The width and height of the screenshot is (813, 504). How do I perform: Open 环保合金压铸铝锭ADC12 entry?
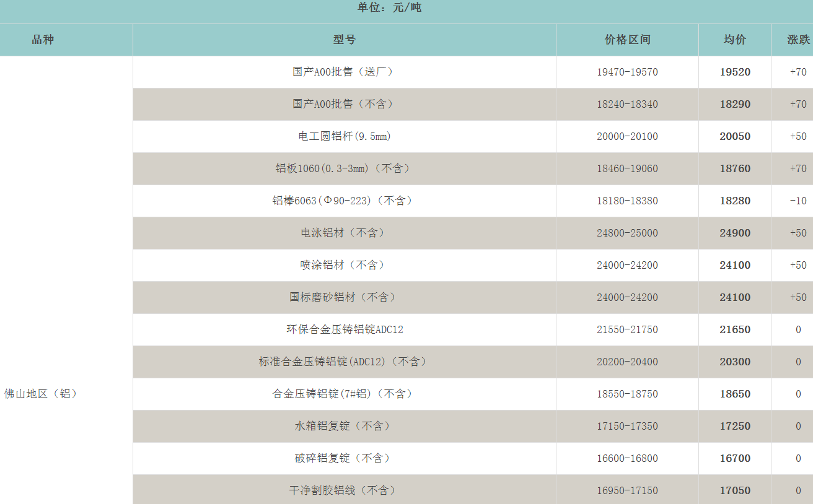coord(344,329)
